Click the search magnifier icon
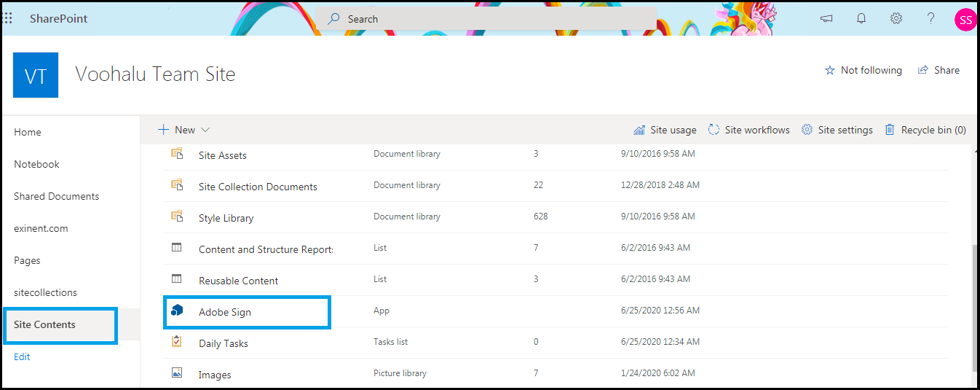The image size is (980, 390). (333, 19)
